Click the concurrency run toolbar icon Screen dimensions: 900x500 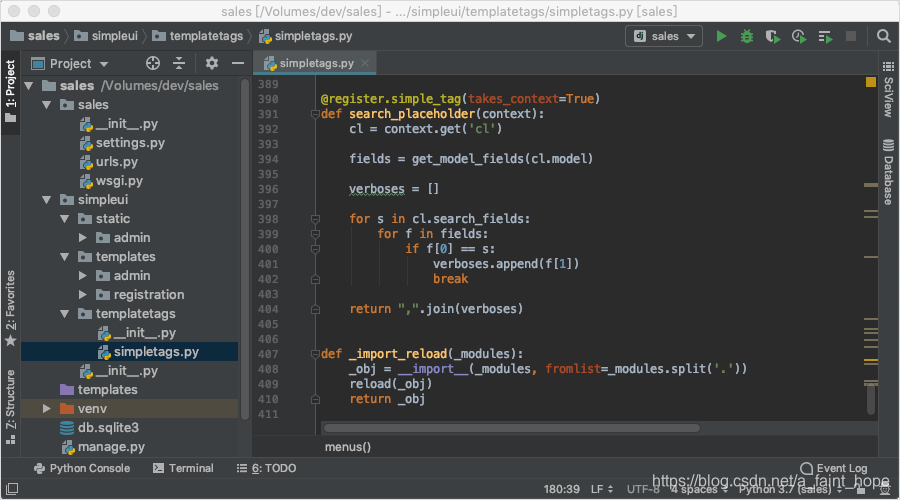pos(825,37)
